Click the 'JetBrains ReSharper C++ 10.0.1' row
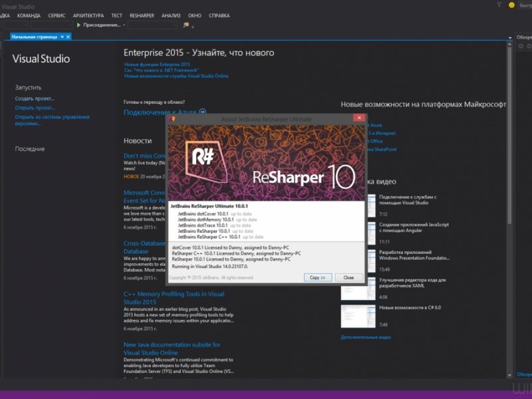This screenshot has width=532, height=399. click(221, 237)
